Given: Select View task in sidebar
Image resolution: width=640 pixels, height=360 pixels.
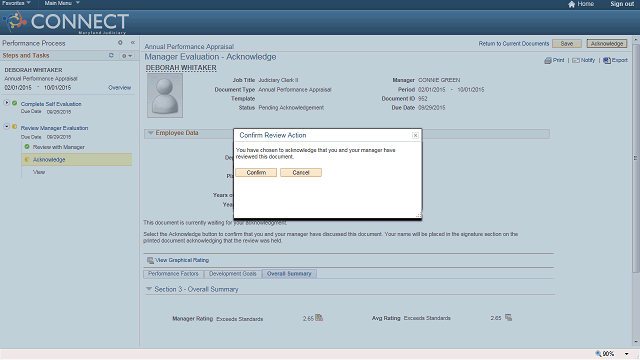Looking at the screenshot, I should coord(39,172).
